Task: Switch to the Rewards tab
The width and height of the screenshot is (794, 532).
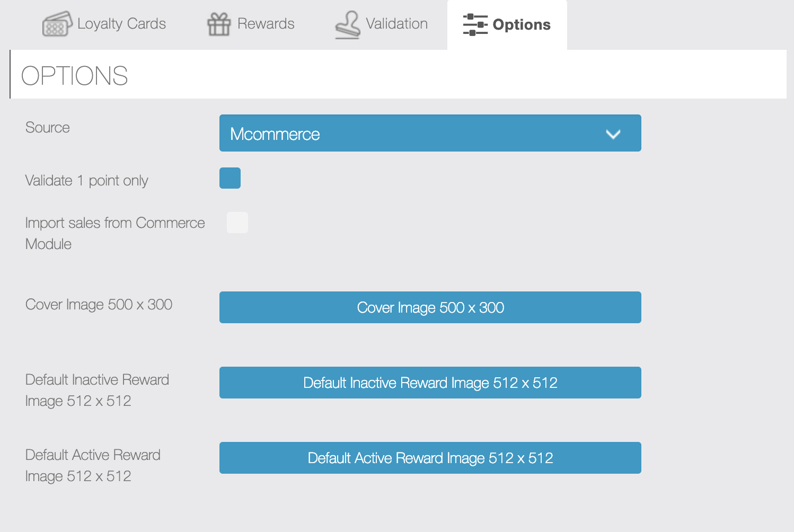Action: pyautogui.click(x=251, y=24)
